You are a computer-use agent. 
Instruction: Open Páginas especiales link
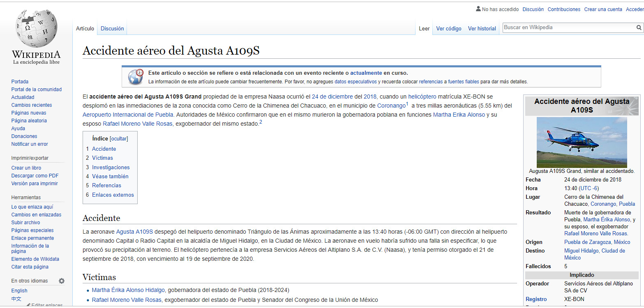32,230
